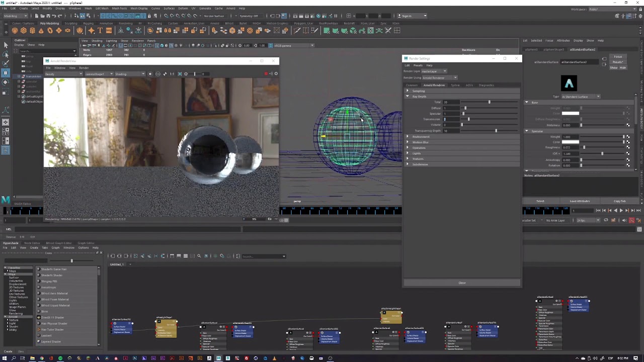The height and width of the screenshot is (362, 644).
Task: Click the Load Attributes button
Action: pos(580,201)
